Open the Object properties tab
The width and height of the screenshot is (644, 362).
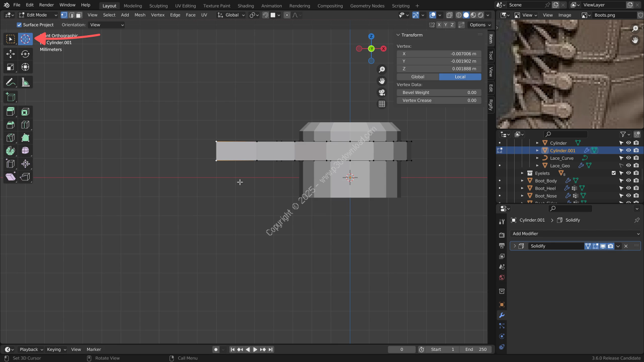[502, 305]
